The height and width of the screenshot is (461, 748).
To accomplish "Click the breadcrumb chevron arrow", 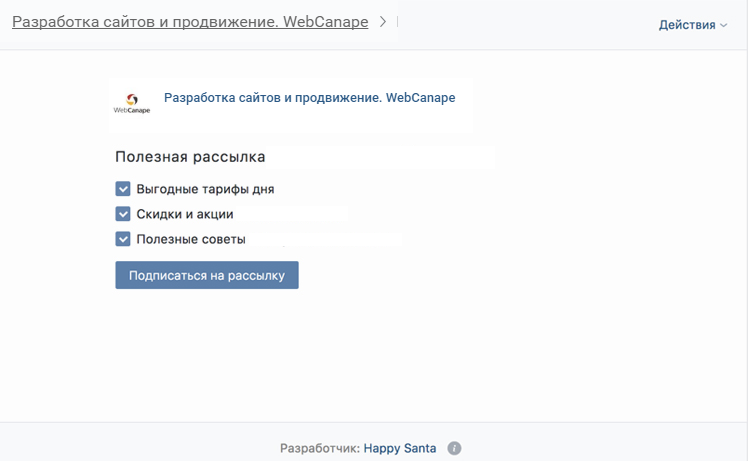I will coord(383,21).
